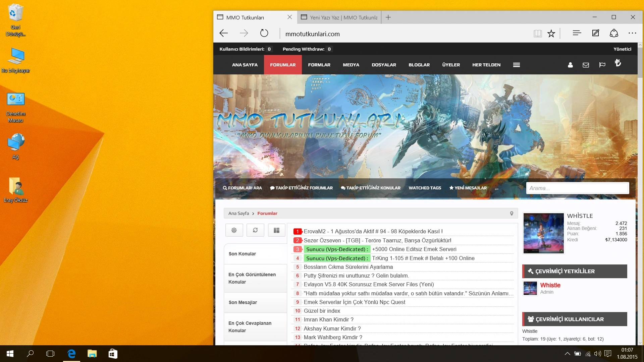Click the breadcrumb location pin icon
Screen dimensions: 644x362
tap(512, 214)
